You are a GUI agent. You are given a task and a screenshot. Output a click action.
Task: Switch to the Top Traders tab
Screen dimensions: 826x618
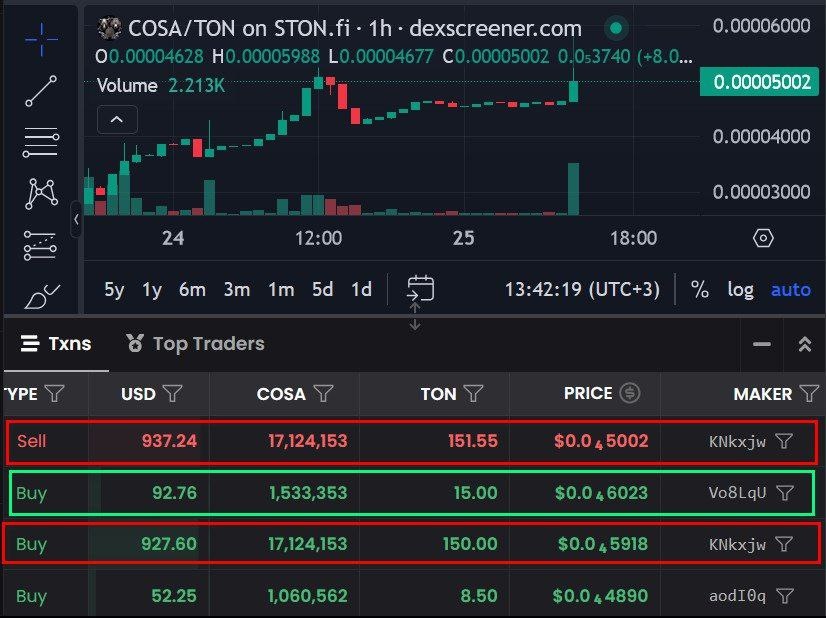[195, 344]
